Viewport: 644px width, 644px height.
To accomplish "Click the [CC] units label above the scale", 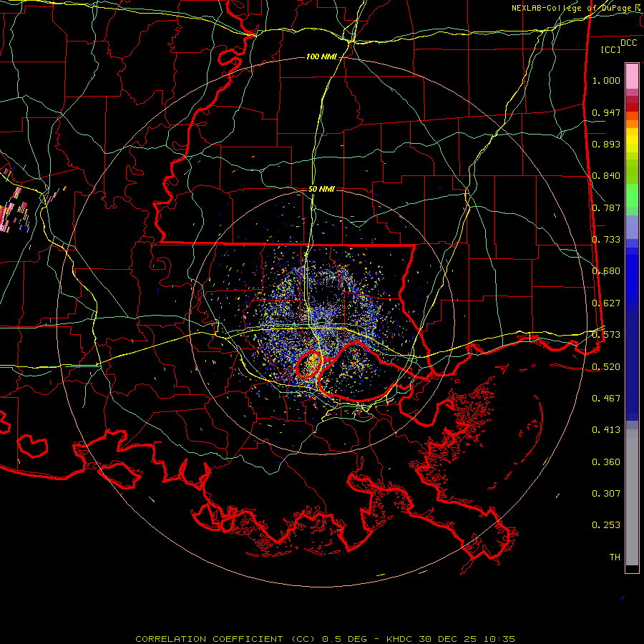I will [x=610, y=49].
